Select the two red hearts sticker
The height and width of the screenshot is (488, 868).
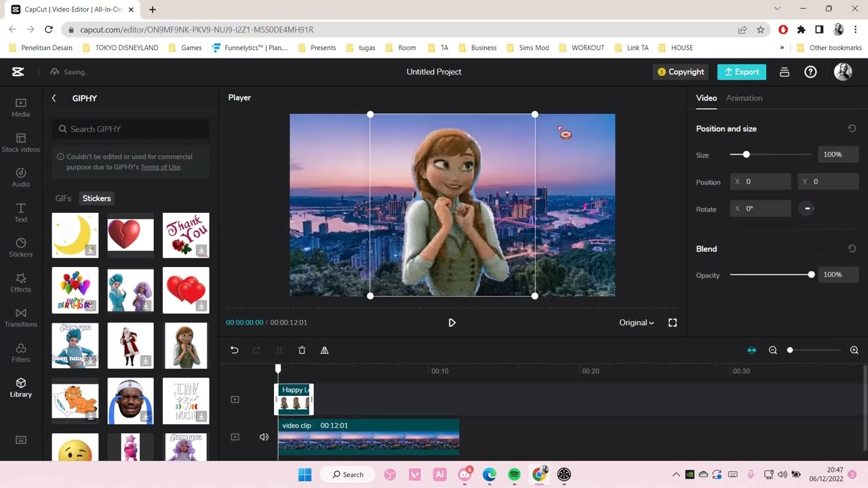click(186, 290)
